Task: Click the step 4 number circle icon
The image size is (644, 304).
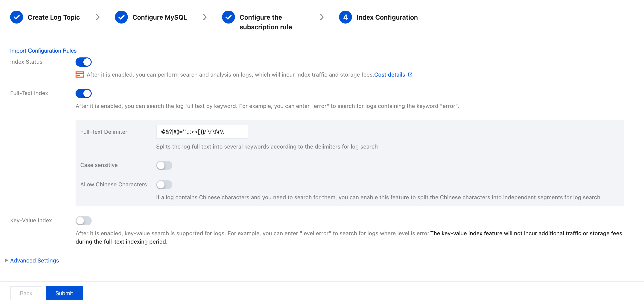Action: [345, 17]
